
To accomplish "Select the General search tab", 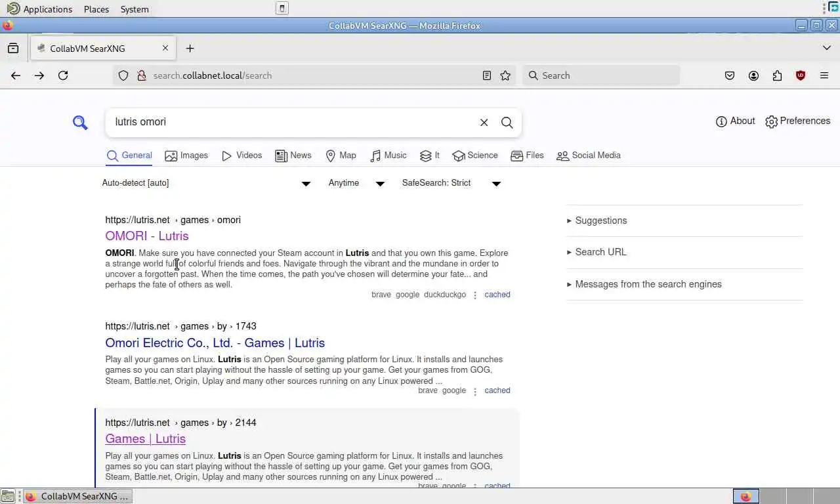I will [x=129, y=156].
